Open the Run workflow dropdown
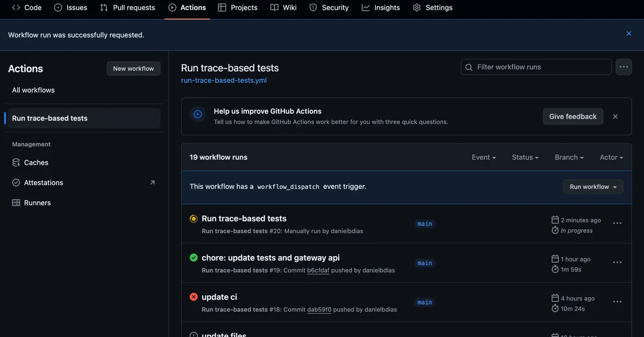The image size is (644, 337). click(x=592, y=186)
